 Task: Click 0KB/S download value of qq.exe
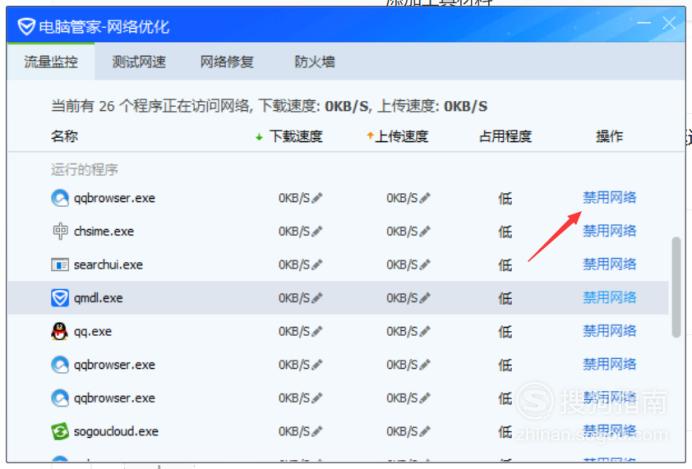(x=294, y=331)
